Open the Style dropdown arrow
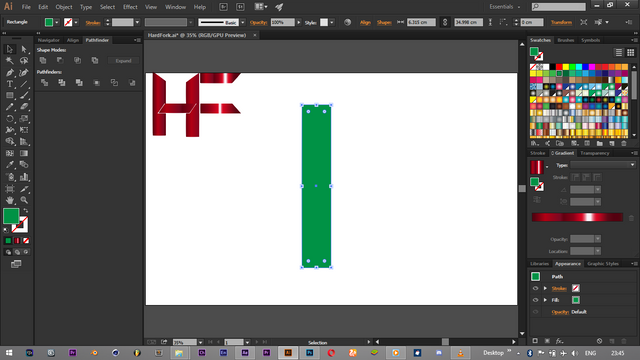The width and height of the screenshot is (640, 360). 331,22
